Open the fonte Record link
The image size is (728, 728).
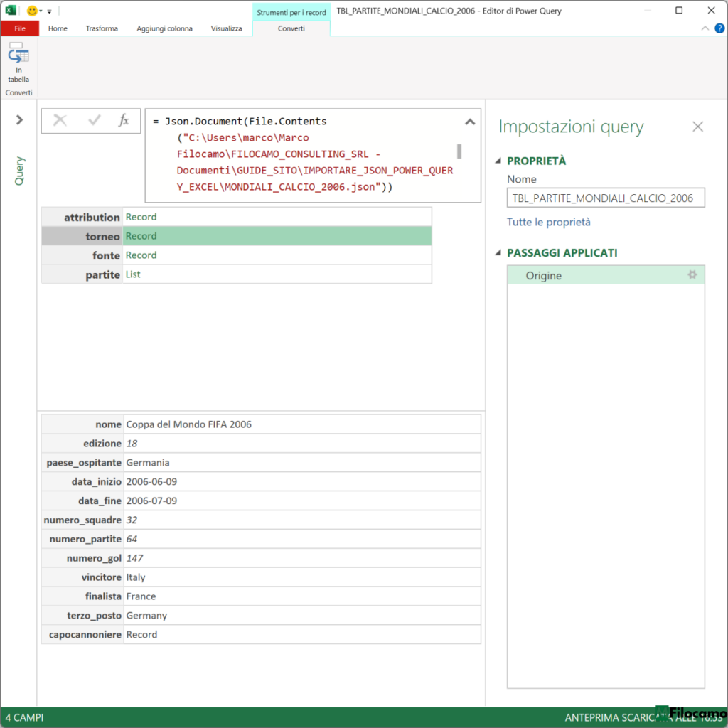coord(141,255)
